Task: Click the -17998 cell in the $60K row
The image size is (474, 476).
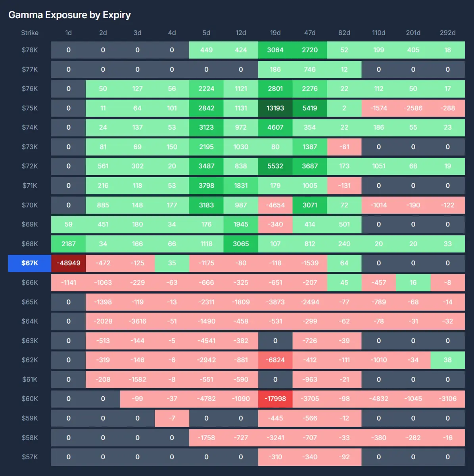Action: click(275, 399)
